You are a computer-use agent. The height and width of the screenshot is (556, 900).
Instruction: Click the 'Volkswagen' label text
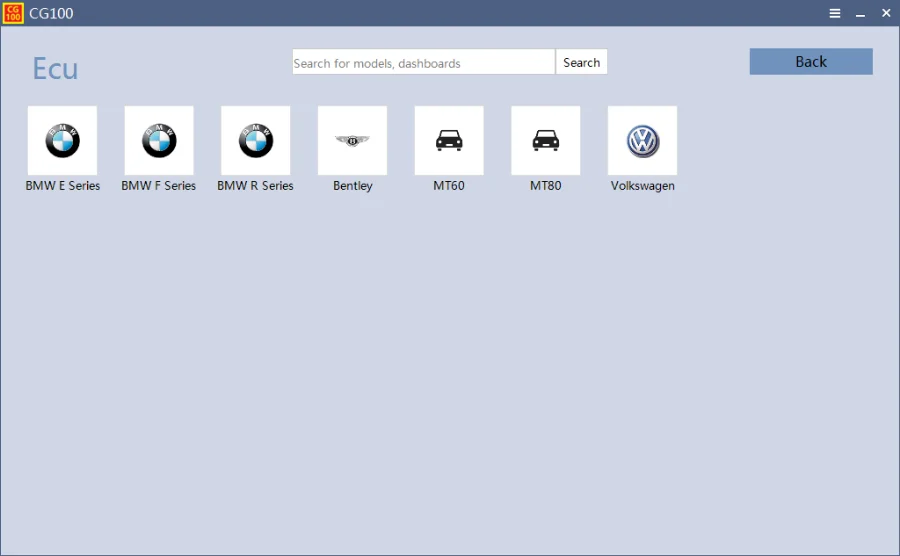(642, 186)
